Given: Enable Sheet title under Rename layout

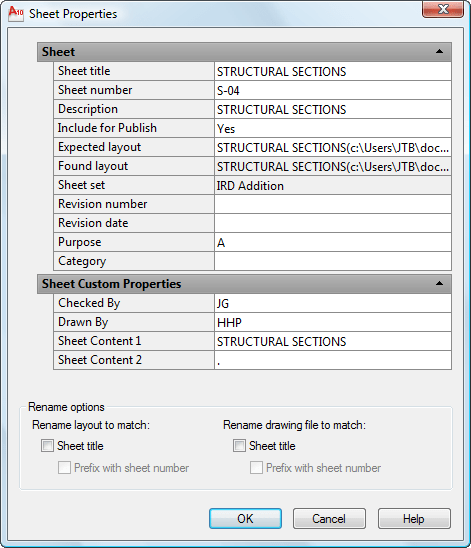Looking at the screenshot, I should (x=47, y=446).
